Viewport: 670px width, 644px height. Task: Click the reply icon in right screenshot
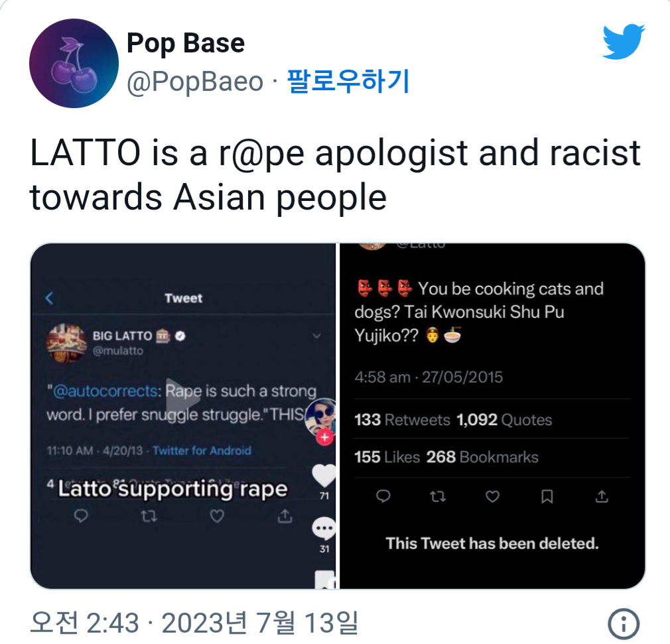(x=383, y=496)
